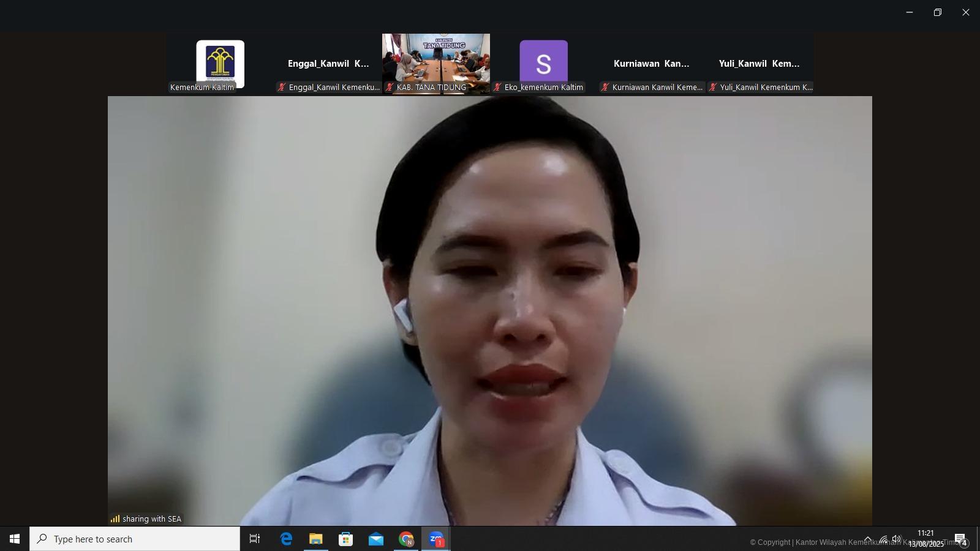Click muted mic icon beside Enggal_Kanwil Kemenku label
Viewport: 980px width, 551px height.
(282, 87)
